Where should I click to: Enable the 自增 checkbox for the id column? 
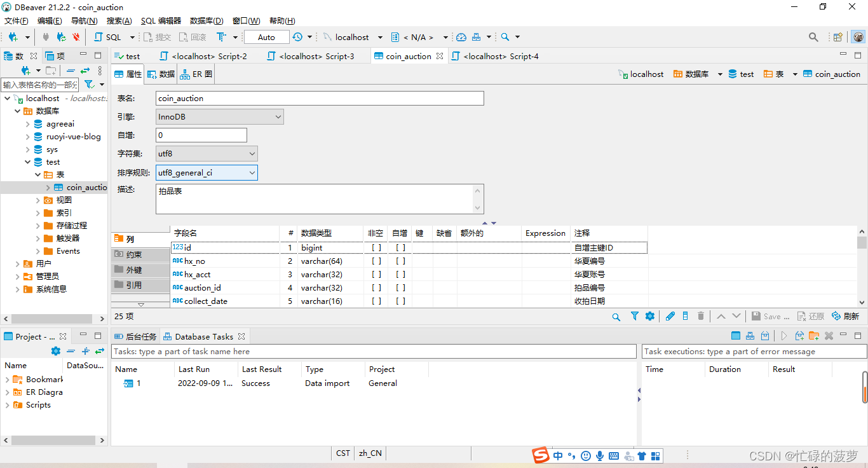click(400, 247)
